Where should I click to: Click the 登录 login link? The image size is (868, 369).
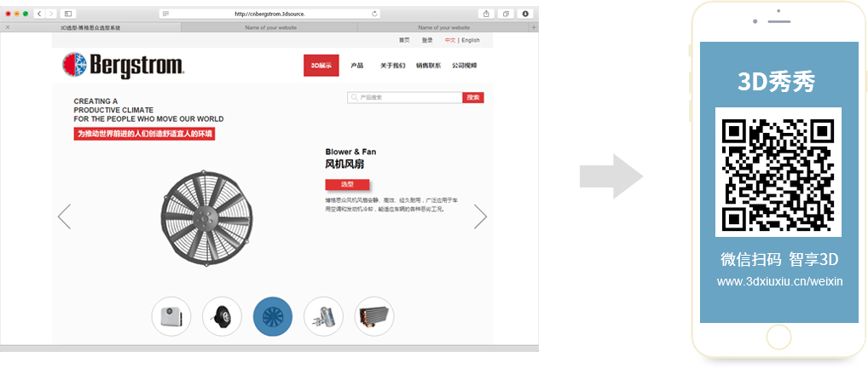point(427,40)
